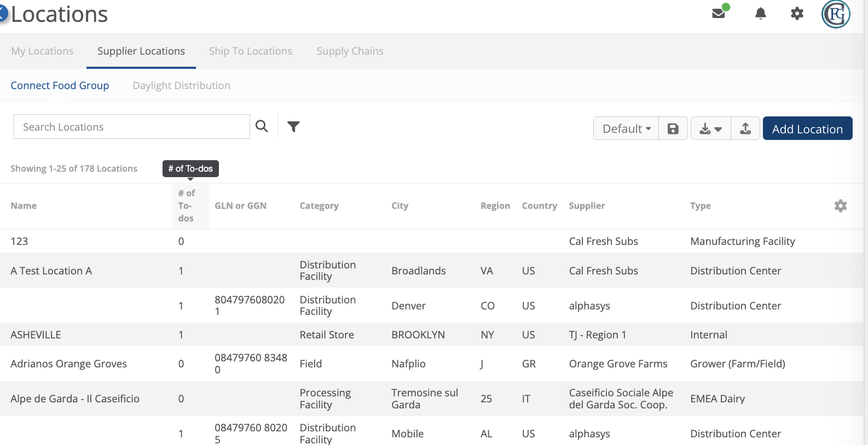868x445 pixels.
Task: Sort by GLN or GGN column
Action: 241,206
